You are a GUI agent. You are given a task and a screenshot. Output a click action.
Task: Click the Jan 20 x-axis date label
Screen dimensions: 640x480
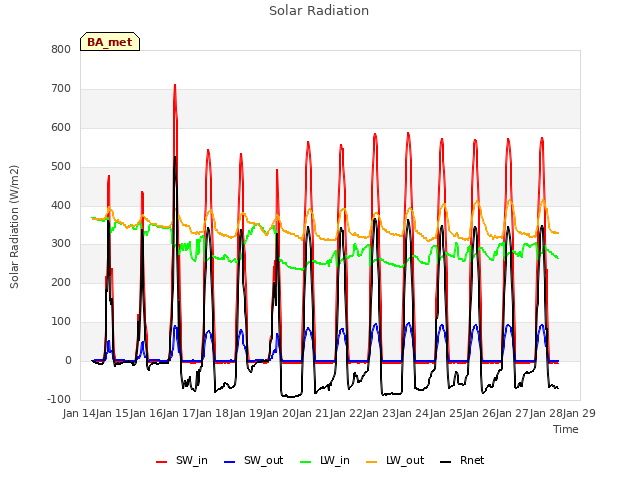click(279, 413)
